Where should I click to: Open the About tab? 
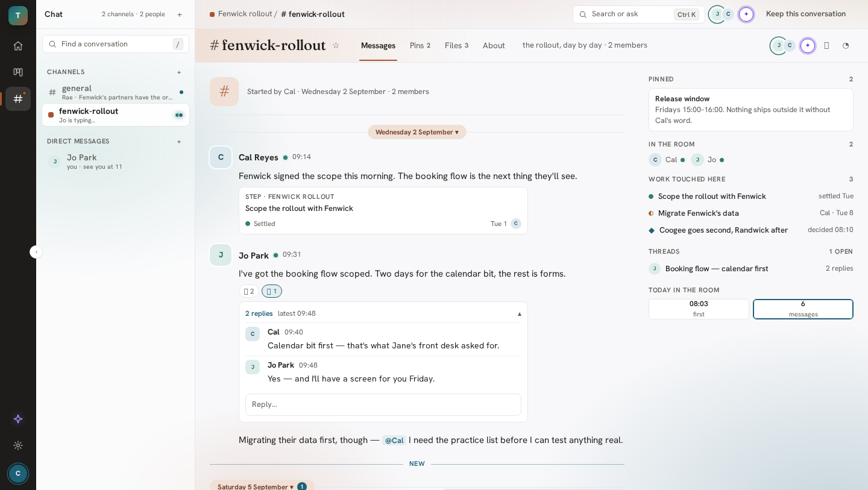tap(494, 46)
